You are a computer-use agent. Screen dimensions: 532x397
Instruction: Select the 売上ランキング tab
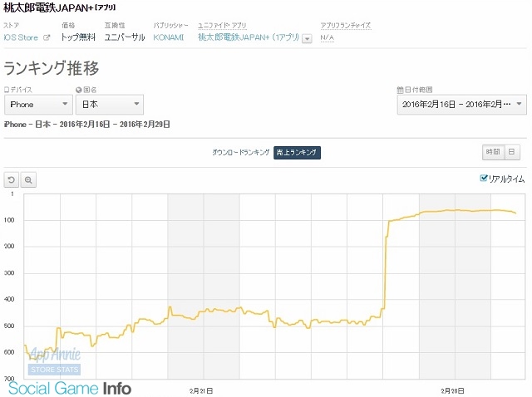coord(297,153)
